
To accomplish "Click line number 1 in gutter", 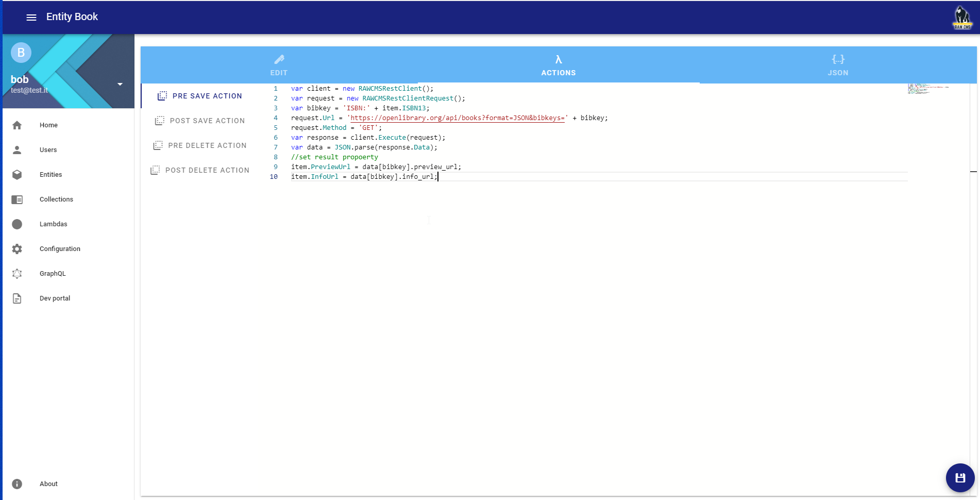I will 276,89.
